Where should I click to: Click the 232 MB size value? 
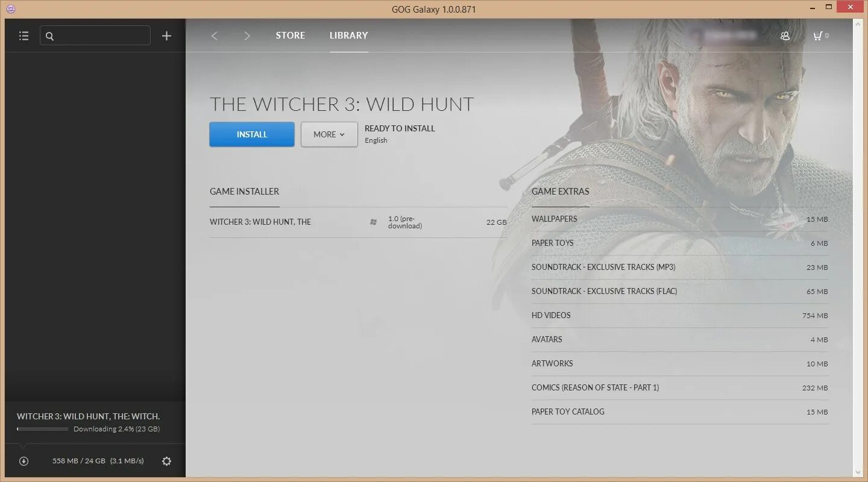tap(815, 388)
